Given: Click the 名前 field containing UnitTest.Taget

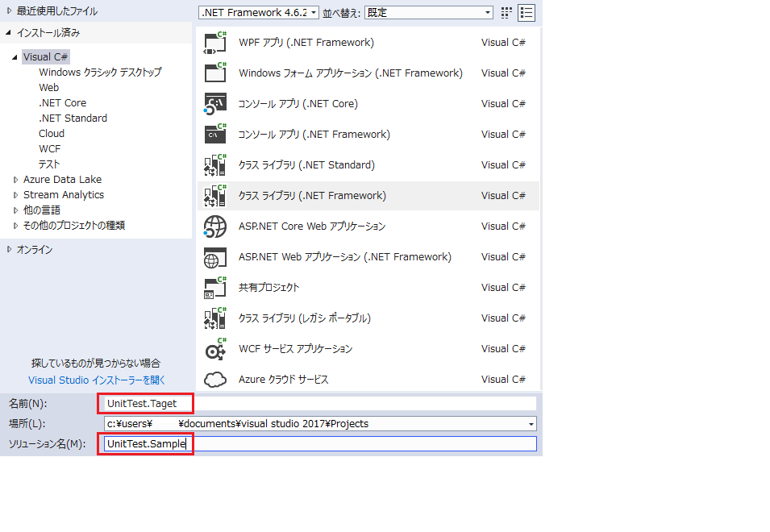Looking at the screenshot, I should (x=320, y=403).
